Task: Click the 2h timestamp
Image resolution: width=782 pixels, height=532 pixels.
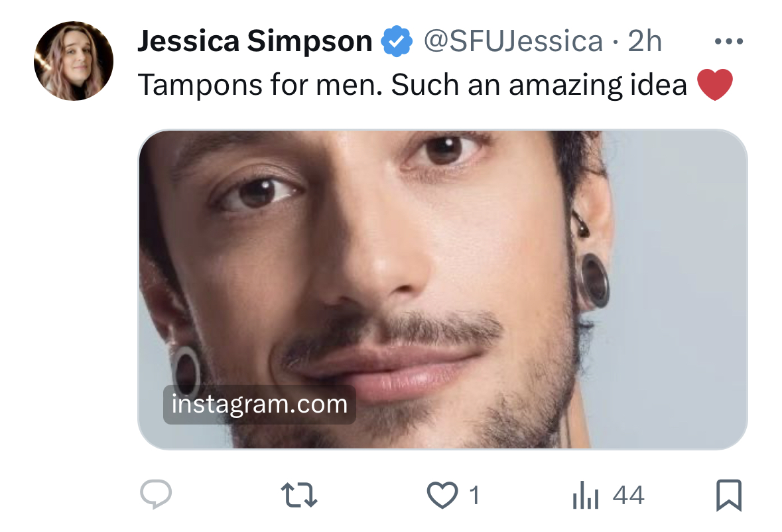Action: click(x=644, y=41)
